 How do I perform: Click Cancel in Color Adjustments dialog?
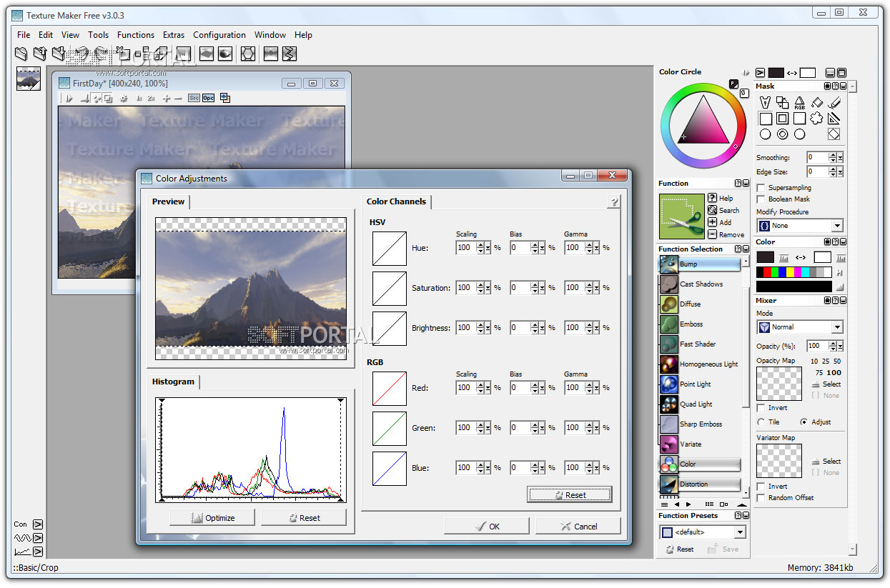click(578, 527)
